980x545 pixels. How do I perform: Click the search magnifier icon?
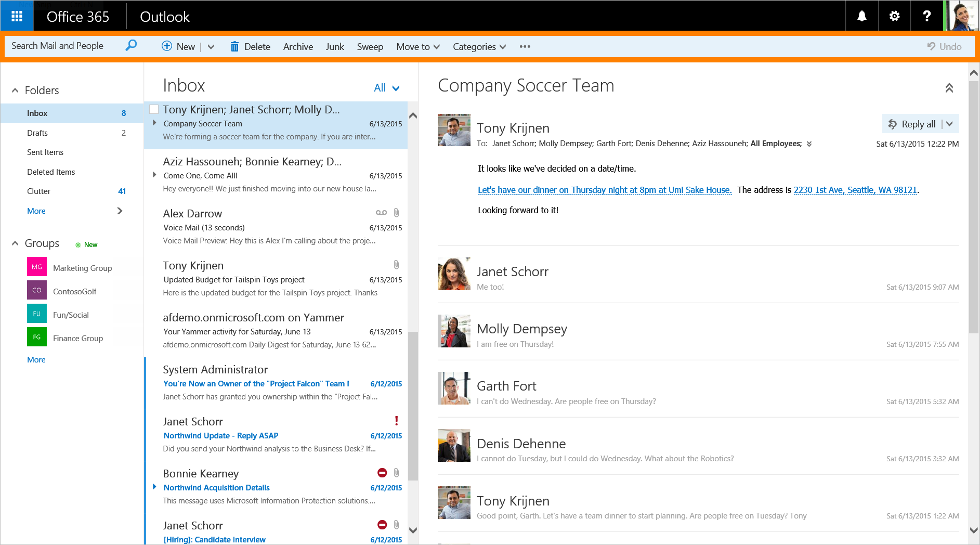[131, 46]
